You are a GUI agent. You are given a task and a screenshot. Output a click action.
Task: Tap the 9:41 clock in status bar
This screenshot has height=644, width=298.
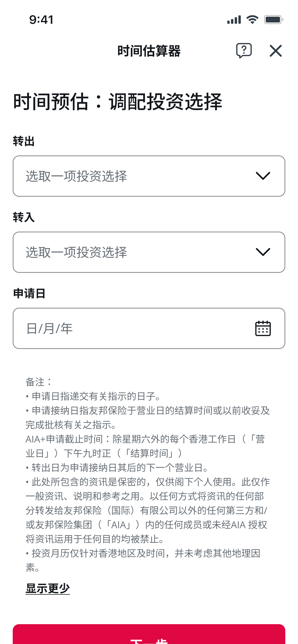click(41, 19)
